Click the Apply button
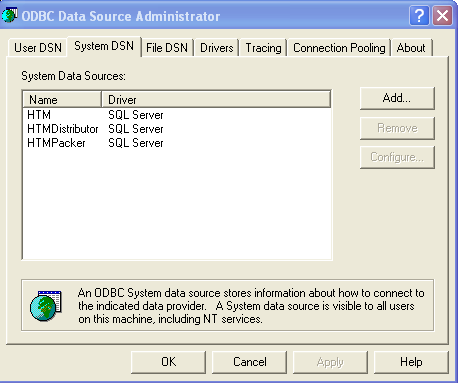Viewport: 458px width, 383px height. (x=330, y=362)
